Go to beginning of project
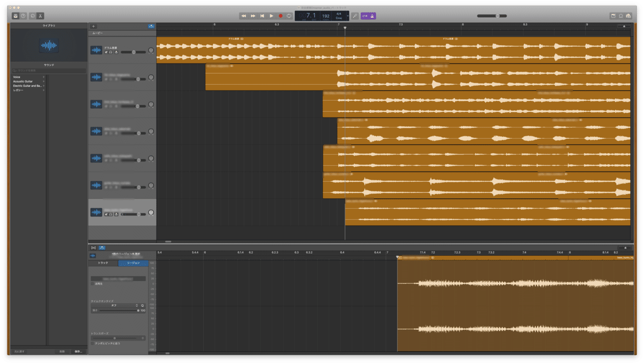 pyautogui.click(x=262, y=16)
